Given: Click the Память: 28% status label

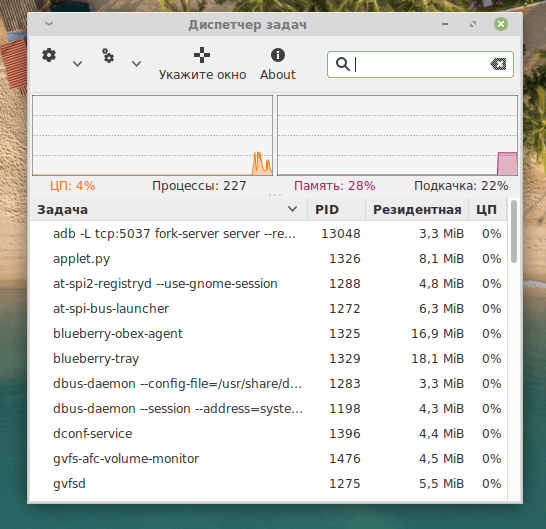Looking at the screenshot, I should 335,186.
